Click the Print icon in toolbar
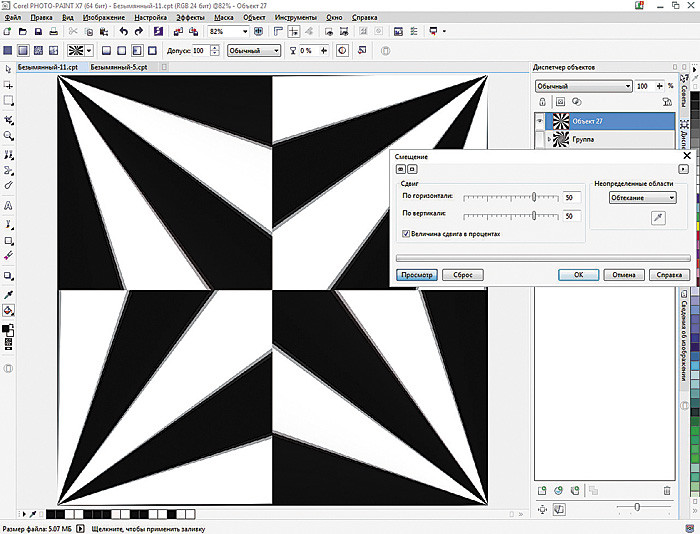The height and width of the screenshot is (534, 700). coord(54,31)
